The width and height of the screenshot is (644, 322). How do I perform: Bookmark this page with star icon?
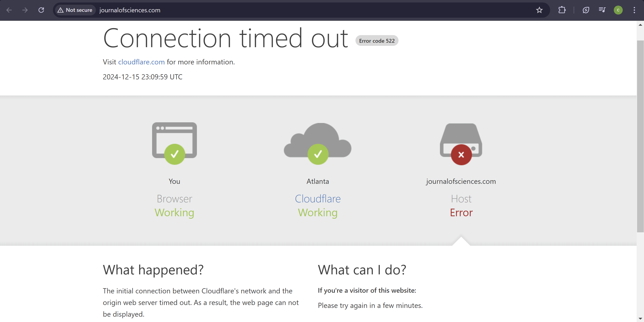tap(539, 10)
